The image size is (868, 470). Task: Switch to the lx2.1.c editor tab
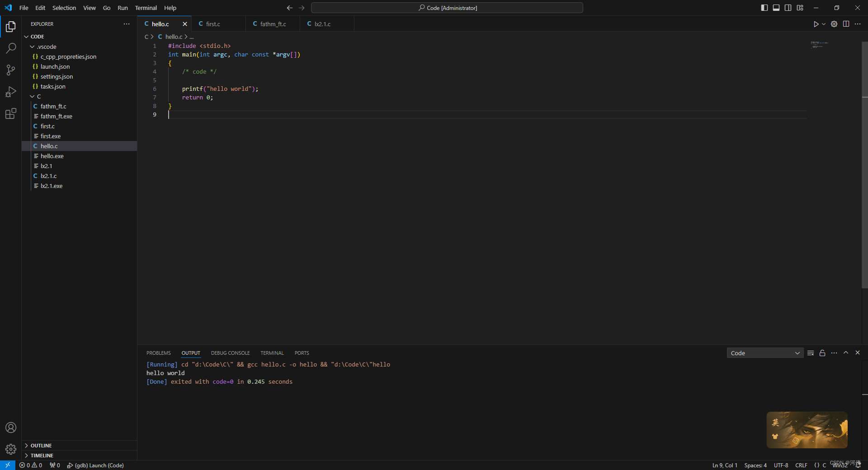click(327, 24)
